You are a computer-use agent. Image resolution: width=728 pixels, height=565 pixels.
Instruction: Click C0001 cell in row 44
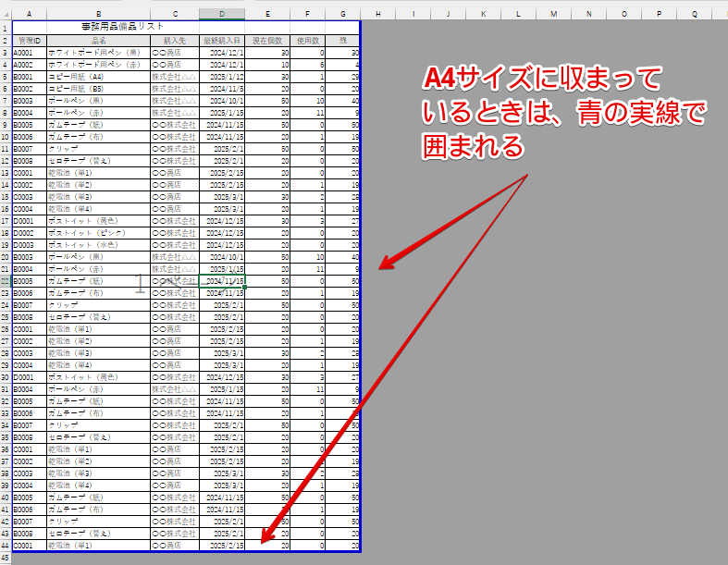(30, 546)
